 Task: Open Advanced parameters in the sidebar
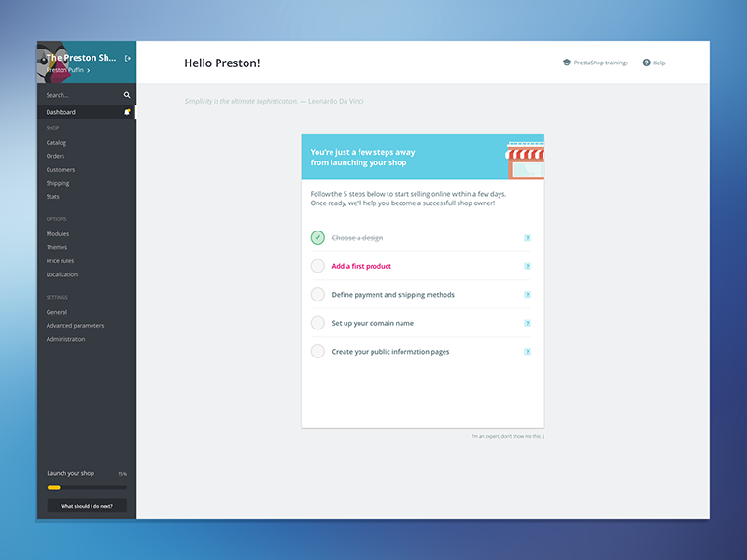coord(75,325)
